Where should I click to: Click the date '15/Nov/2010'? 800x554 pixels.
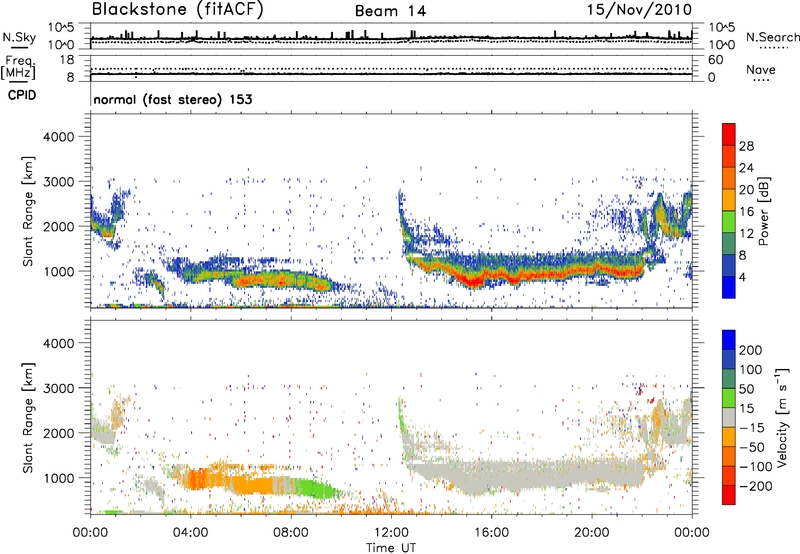point(639,10)
